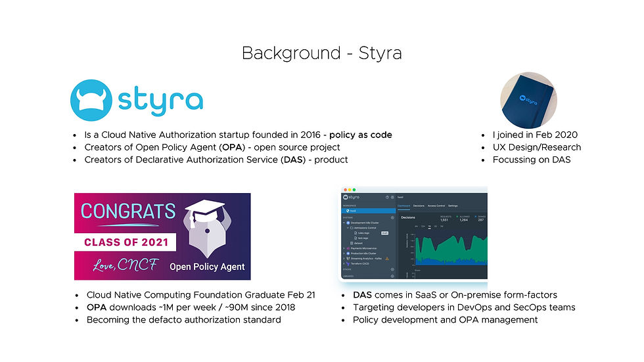
Task: Click the Decisions chart heading
Action: (408, 217)
